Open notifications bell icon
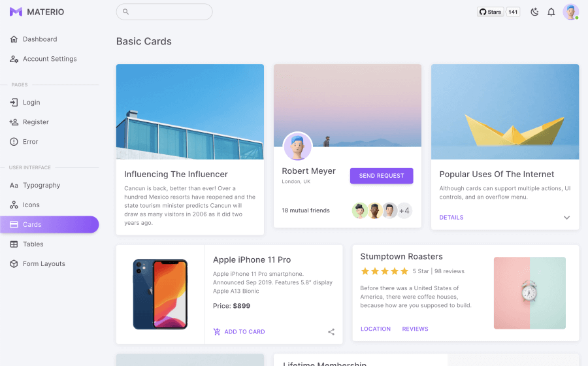588x366 pixels. [551, 12]
